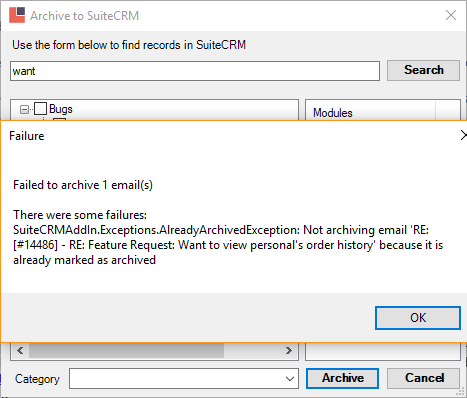Click the Archive button
This screenshot has height=398, width=467.
pos(342,378)
